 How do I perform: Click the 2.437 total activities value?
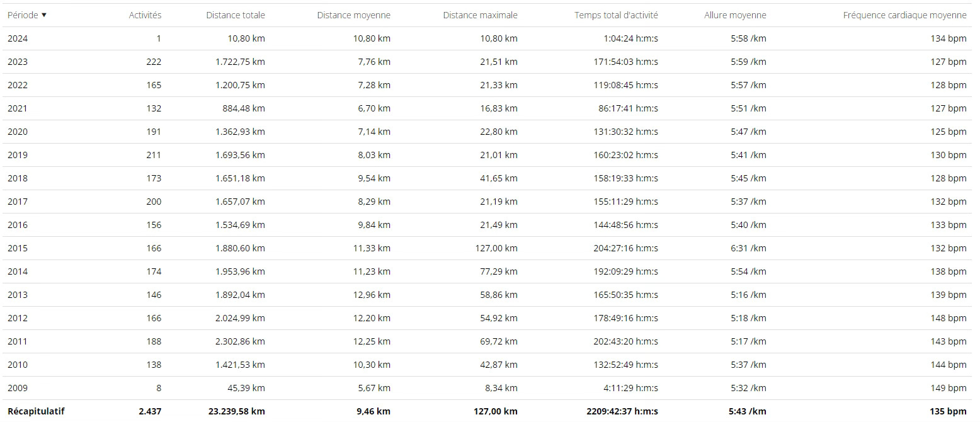point(150,411)
